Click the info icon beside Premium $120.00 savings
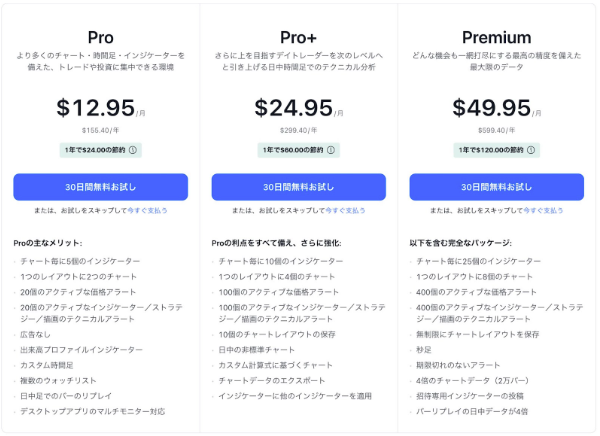Viewport: 600px width, 436px height. pyautogui.click(x=531, y=150)
